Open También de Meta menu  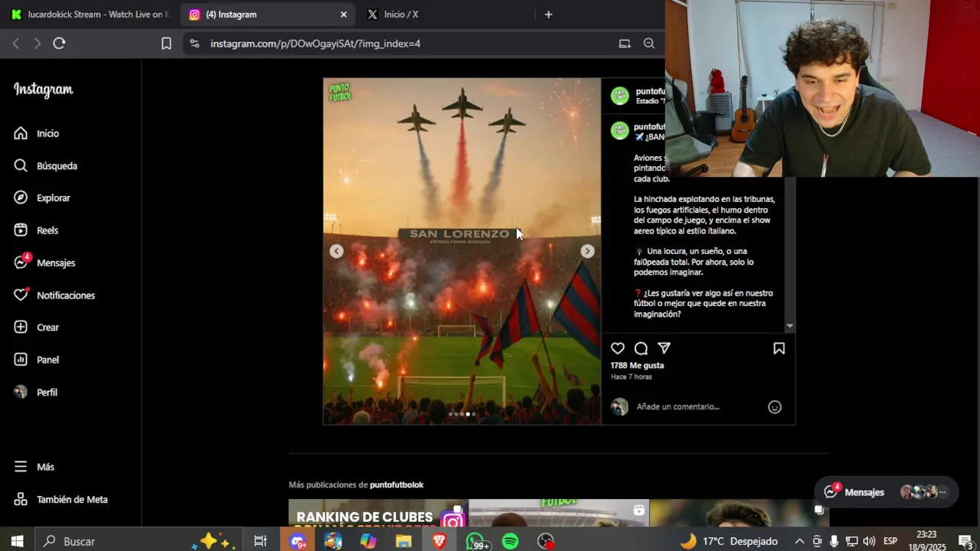(x=60, y=499)
